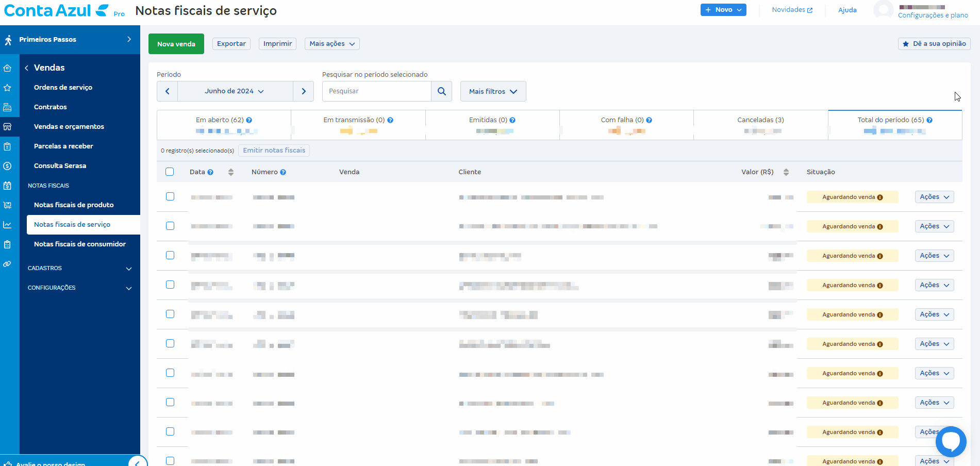Open Ordens de serviço menu item
Viewport: 980px width, 466px height.
pyautogui.click(x=63, y=88)
